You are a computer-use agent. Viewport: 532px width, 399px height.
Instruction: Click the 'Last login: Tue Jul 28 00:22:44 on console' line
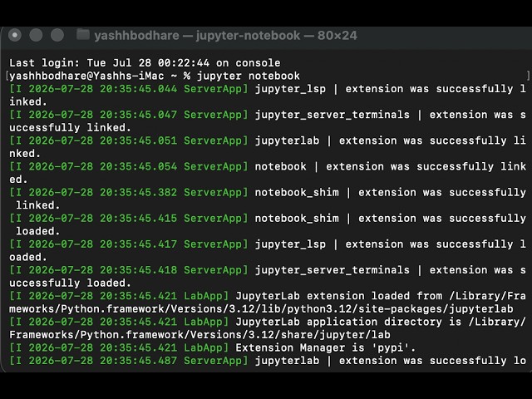145,63
